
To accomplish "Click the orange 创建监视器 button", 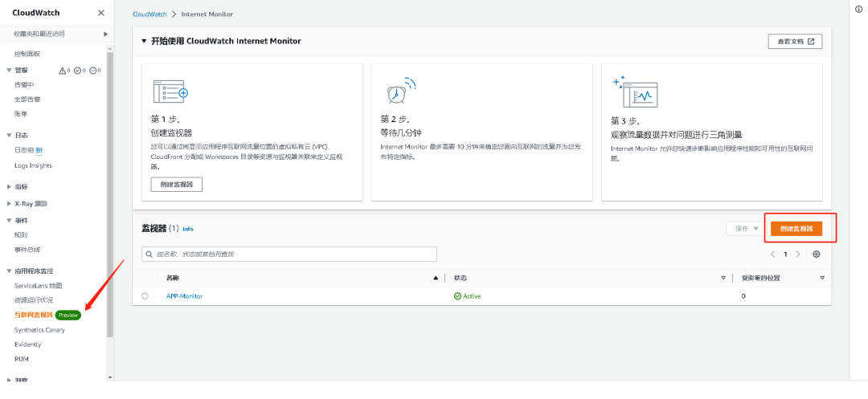I will pyautogui.click(x=796, y=229).
